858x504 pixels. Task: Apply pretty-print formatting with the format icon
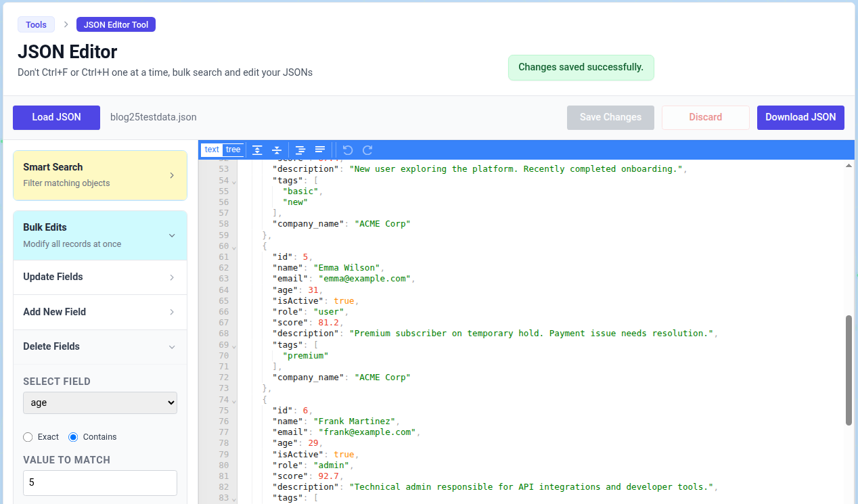300,150
